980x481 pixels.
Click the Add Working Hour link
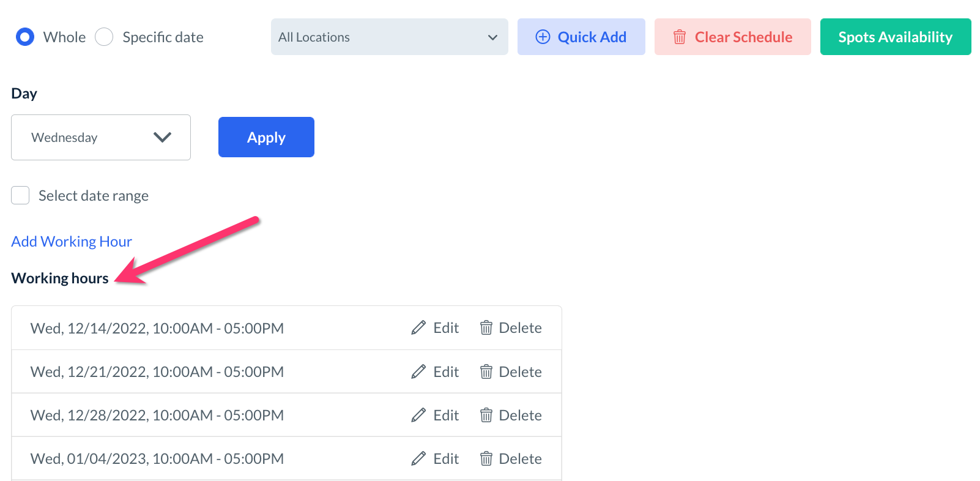point(72,242)
